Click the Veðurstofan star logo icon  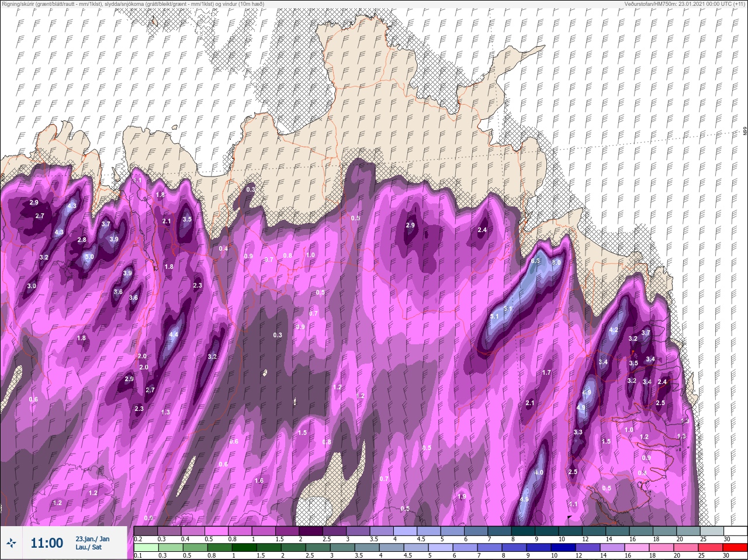coord(12,543)
